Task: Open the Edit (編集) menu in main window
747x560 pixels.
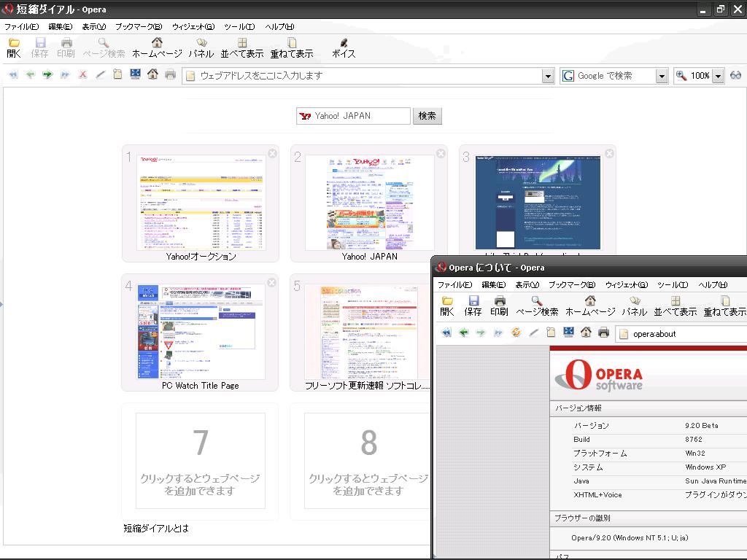Action: 61,27
